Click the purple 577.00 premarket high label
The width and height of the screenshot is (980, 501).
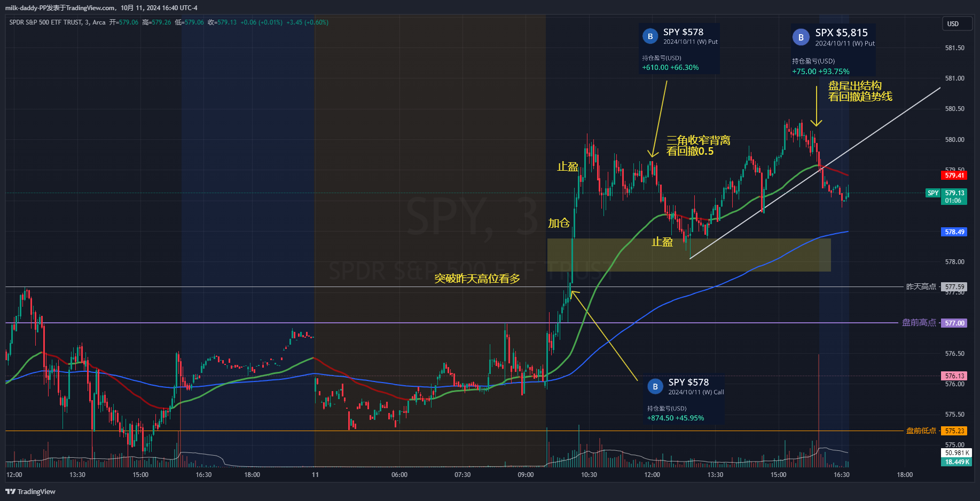pyautogui.click(x=954, y=323)
